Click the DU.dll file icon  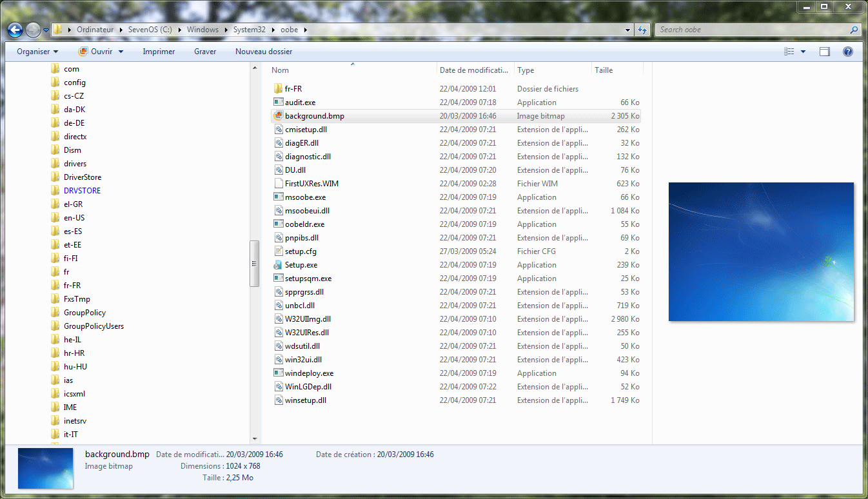click(278, 170)
